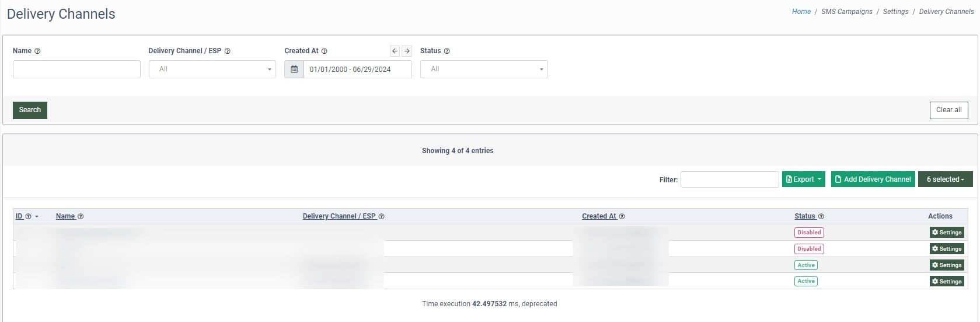Click the help icon next to Name filter label

click(x=37, y=51)
